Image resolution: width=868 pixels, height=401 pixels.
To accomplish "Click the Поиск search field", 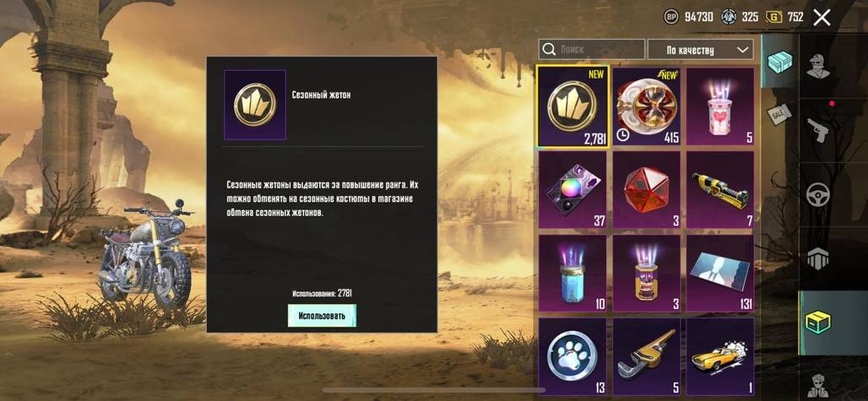I will (x=592, y=49).
